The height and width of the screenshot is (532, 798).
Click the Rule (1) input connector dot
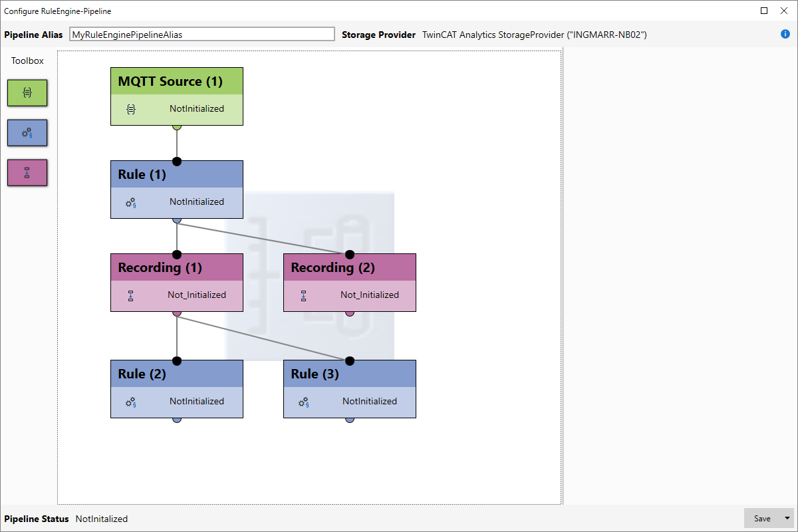click(x=177, y=161)
